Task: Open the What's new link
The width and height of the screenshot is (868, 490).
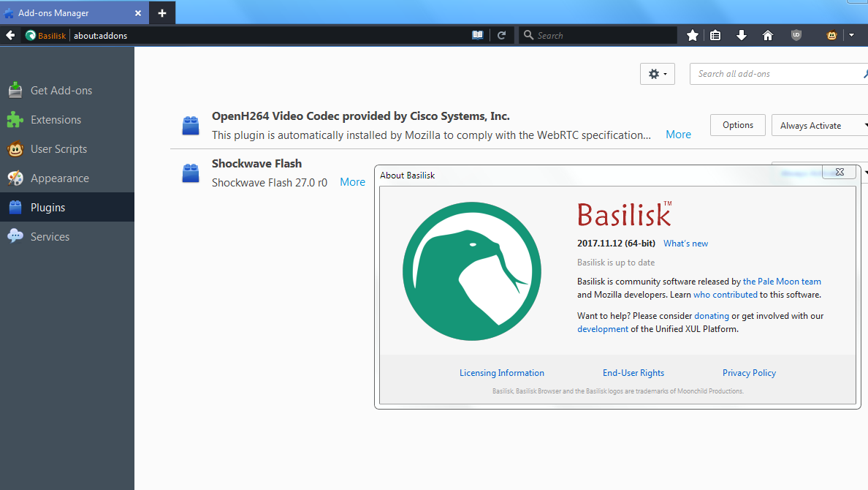Action: tap(685, 244)
